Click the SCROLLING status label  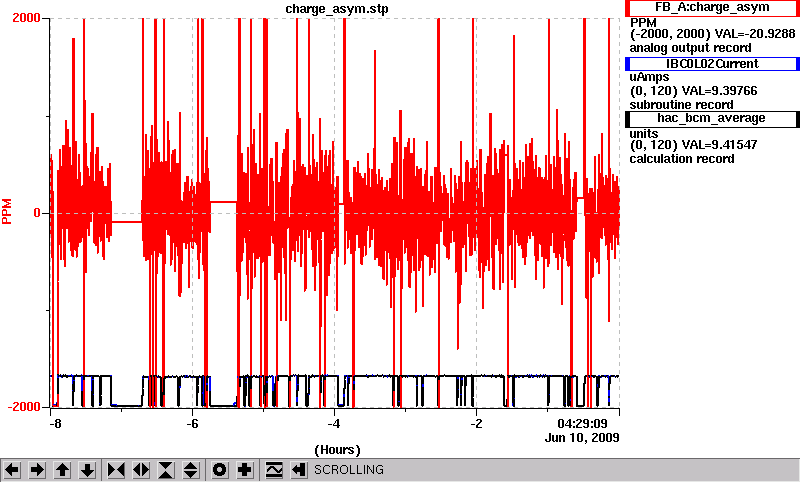click(x=348, y=470)
